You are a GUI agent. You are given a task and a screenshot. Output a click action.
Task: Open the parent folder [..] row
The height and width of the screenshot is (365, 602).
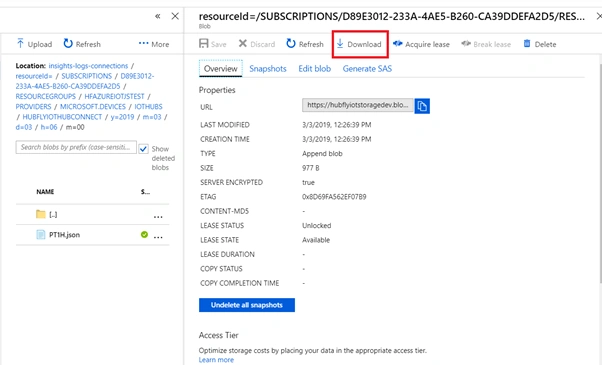coord(92,215)
